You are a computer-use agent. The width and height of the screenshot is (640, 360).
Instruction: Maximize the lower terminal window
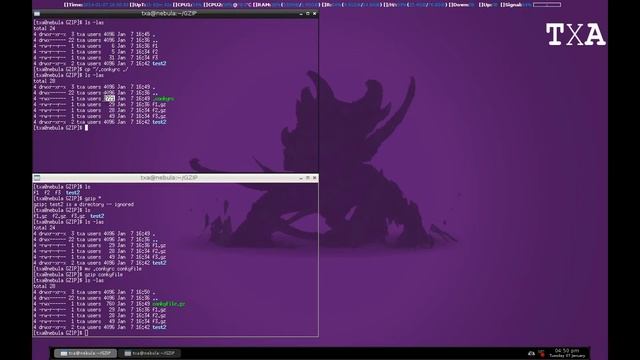308,178
